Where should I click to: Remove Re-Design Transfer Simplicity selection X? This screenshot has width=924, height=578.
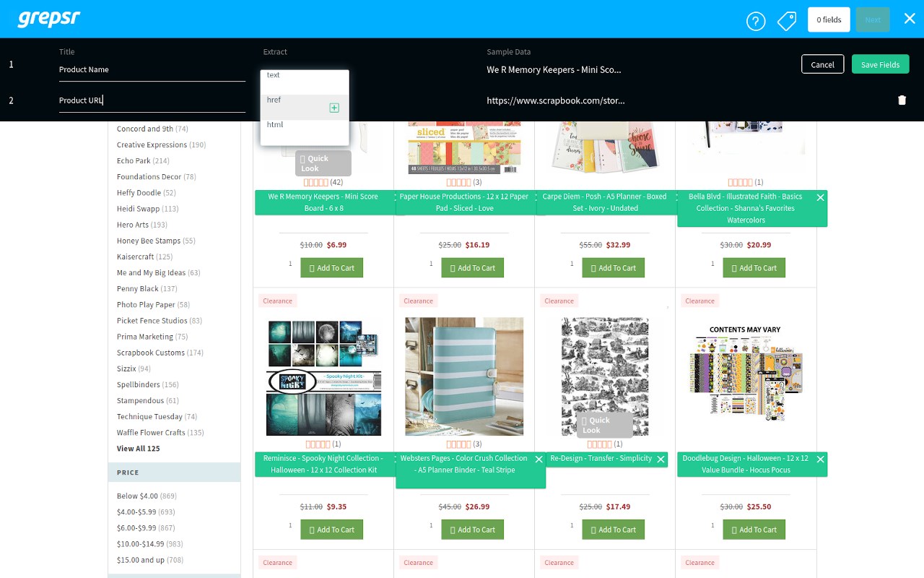661,459
